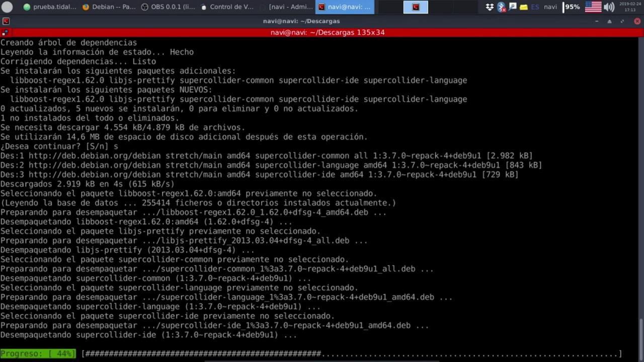644x362 pixels.
Task: Open keyboard layouts via the ES label
Action: tap(535, 7)
